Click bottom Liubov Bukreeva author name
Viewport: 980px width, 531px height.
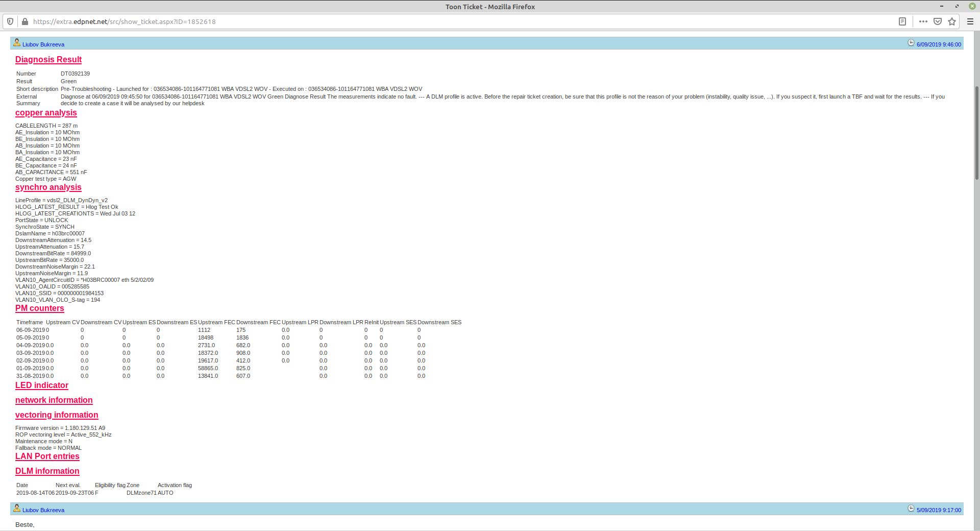(x=43, y=510)
